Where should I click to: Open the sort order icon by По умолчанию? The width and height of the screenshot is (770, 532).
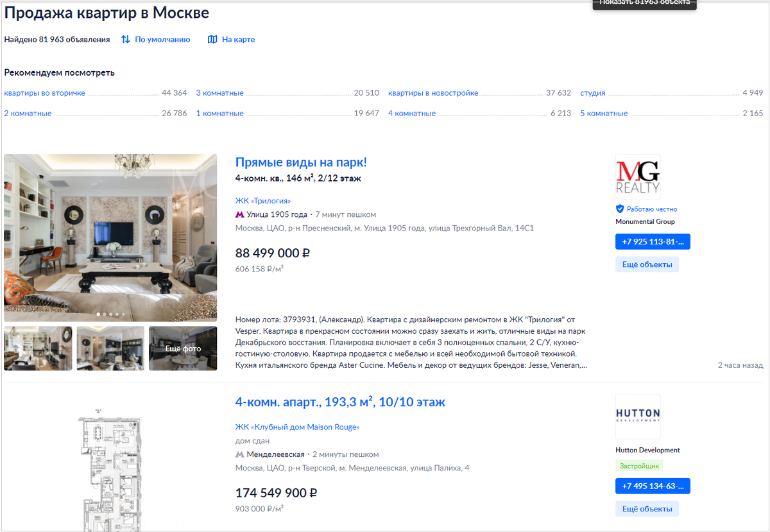[x=126, y=39]
